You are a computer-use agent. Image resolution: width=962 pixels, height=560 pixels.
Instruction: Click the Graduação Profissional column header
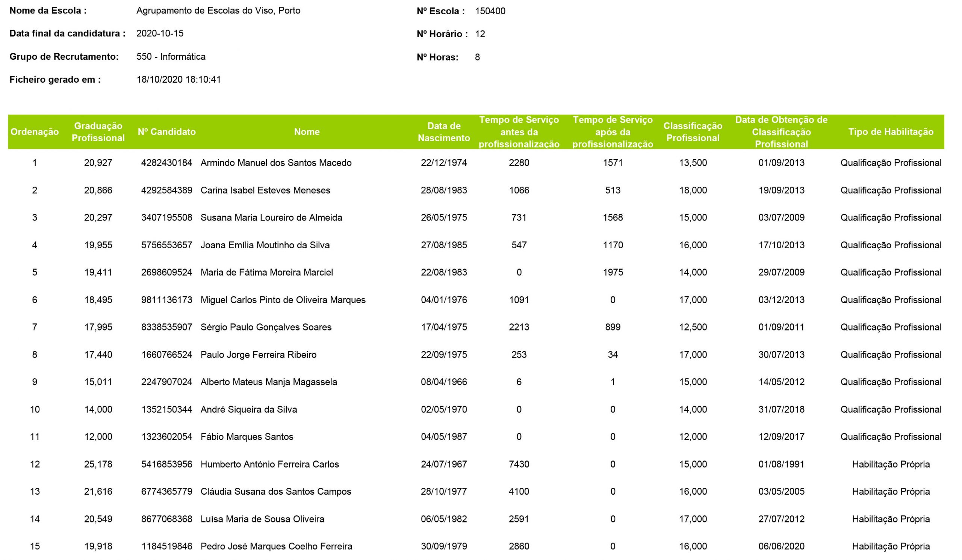[98, 132]
